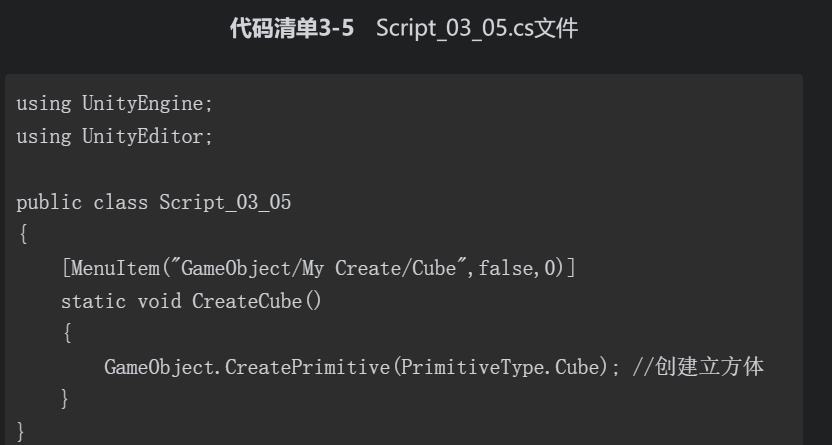Click the CreateCube method name
The height and width of the screenshot is (445, 832).
(247, 301)
